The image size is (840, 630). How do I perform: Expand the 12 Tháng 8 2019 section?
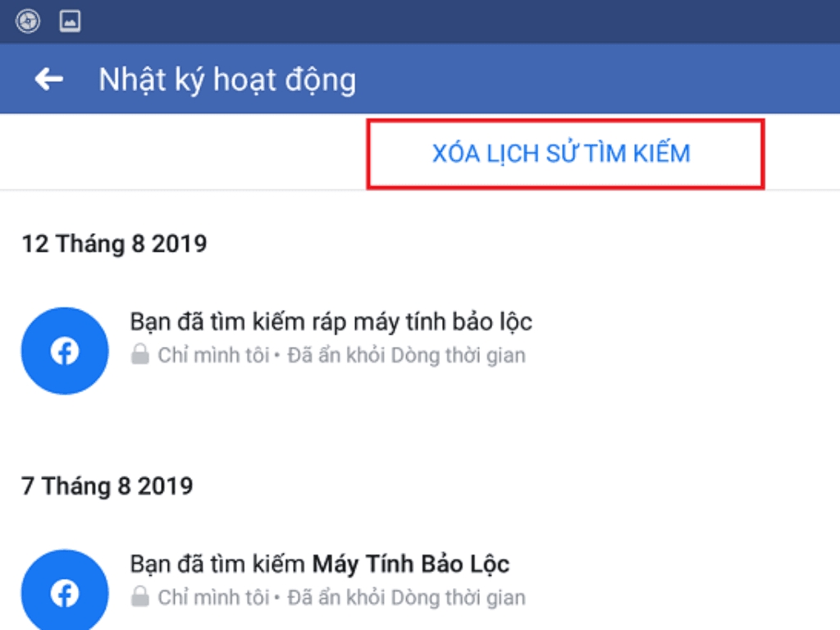(115, 244)
